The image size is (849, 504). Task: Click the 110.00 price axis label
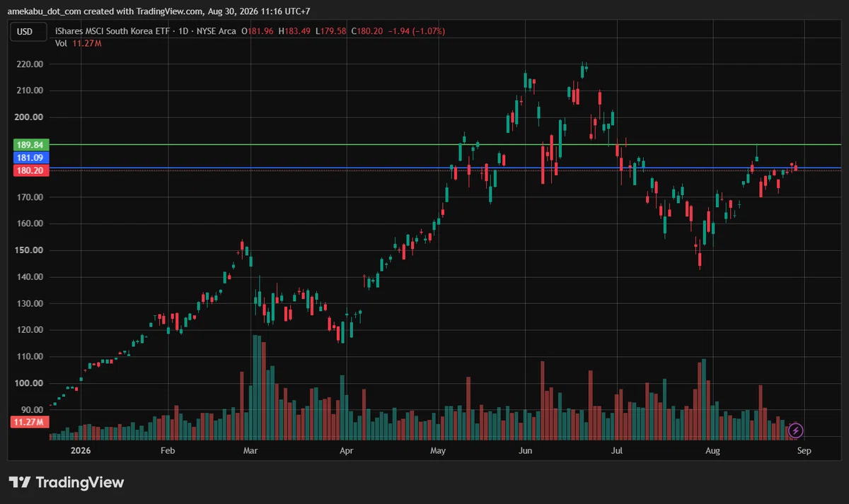(29, 357)
